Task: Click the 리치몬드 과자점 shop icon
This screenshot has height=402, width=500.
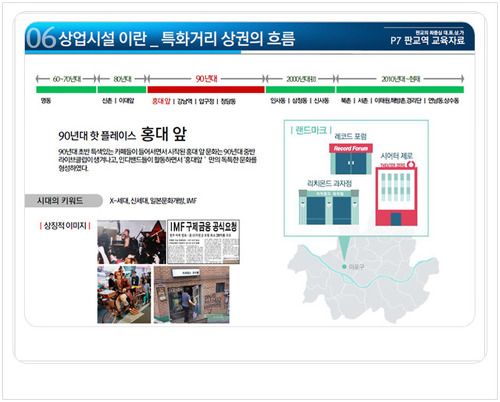Action: 329,207
